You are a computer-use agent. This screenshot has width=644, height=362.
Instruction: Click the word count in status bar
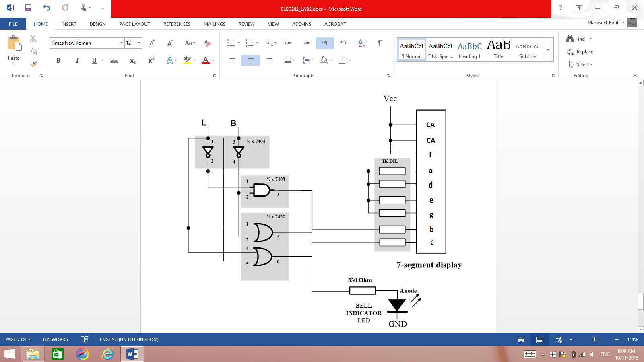55,339
